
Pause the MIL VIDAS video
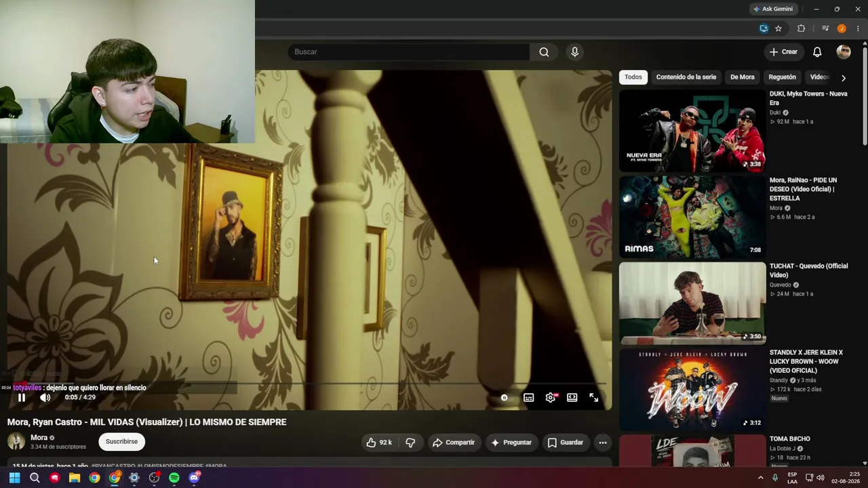tap(22, 398)
